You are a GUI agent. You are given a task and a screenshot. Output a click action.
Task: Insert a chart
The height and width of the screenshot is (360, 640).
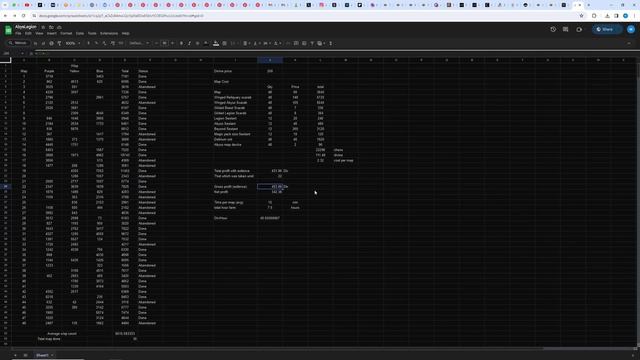[304, 43]
